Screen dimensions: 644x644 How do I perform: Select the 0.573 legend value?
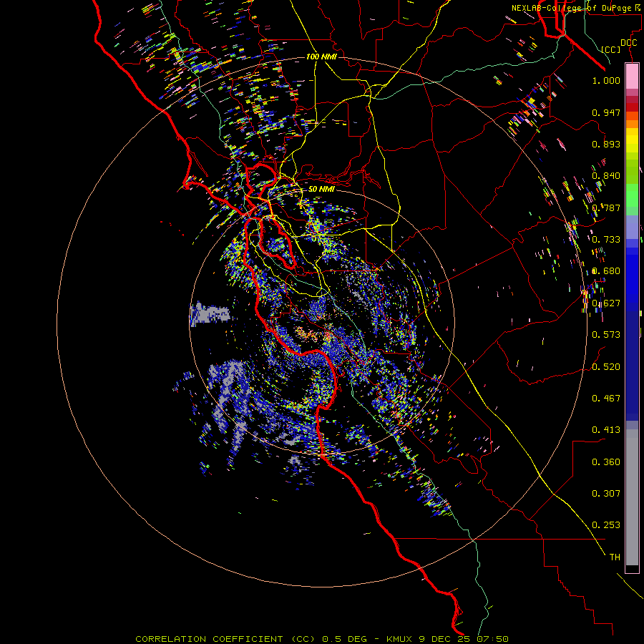coord(606,335)
